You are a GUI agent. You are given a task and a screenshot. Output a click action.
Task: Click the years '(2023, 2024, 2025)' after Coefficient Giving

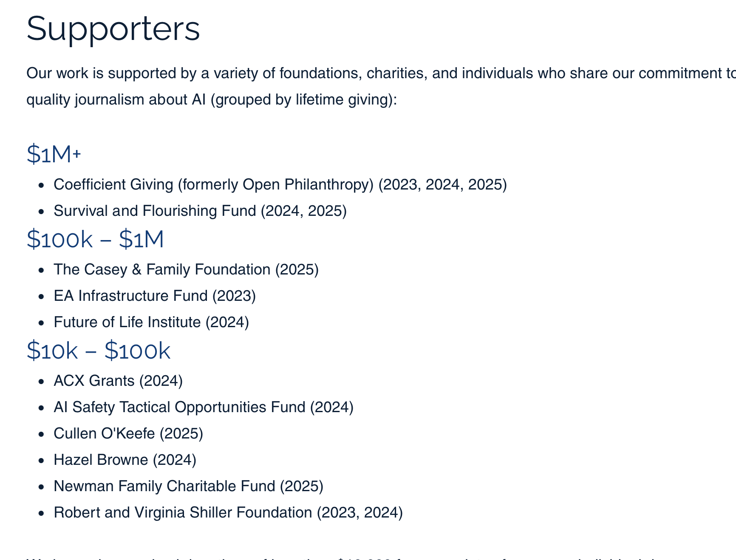click(442, 185)
